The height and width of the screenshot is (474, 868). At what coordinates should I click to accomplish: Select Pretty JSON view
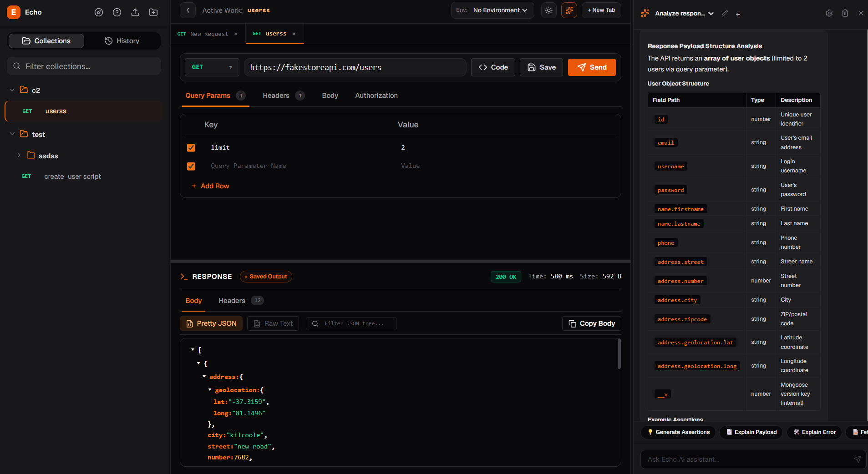(x=211, y=323)
